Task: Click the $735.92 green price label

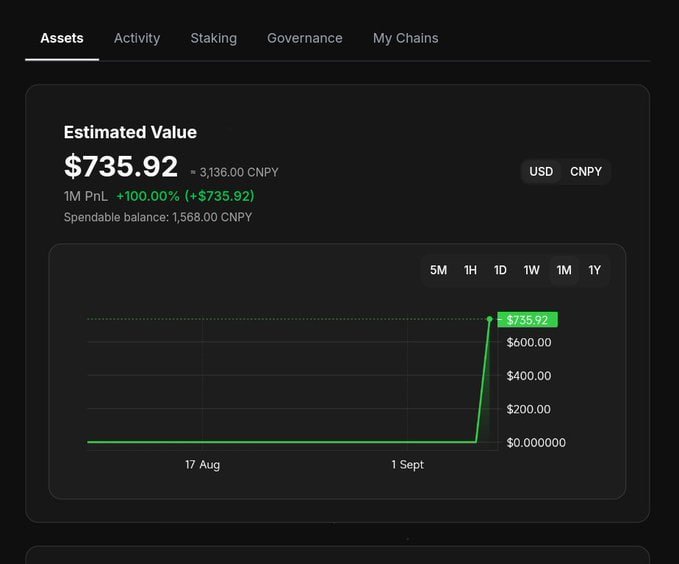Action: (527, 320)
